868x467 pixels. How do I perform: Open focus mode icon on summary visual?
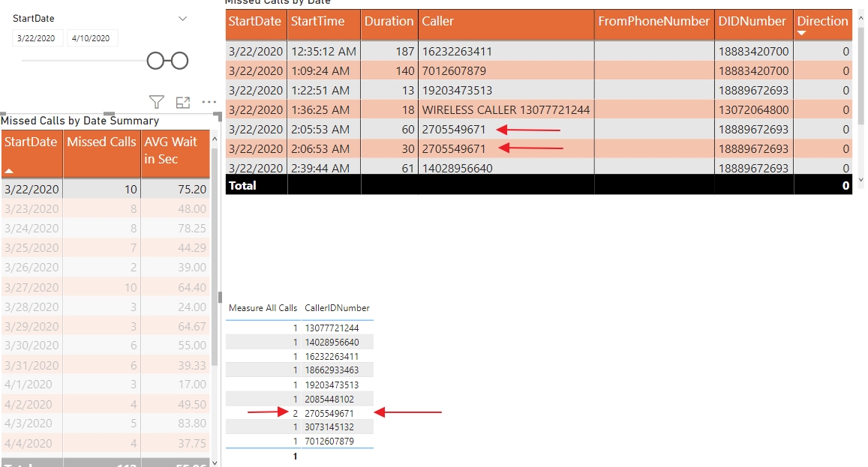(183, 103)
